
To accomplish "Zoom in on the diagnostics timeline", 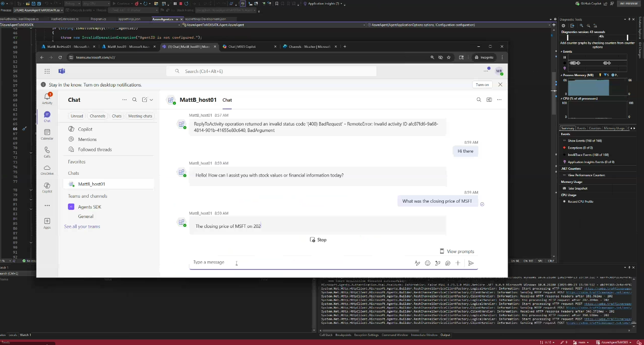I will pyautogui.click(x=581, y=26).
